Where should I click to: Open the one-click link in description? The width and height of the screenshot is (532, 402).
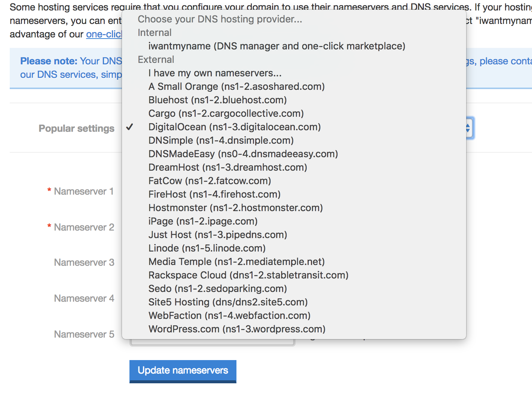pos(104,34)
